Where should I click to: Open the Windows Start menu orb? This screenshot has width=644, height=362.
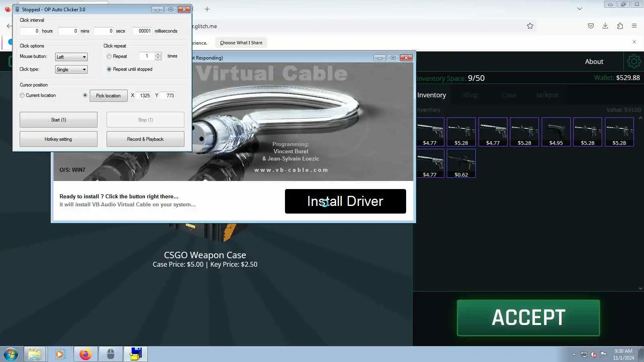click(x=11, y=354)
